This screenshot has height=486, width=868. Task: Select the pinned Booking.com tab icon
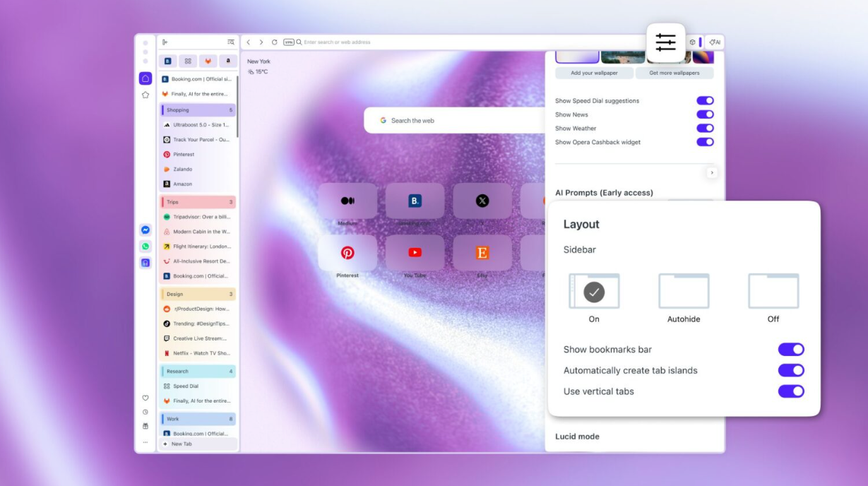pyautogui.click(x=168, y=61)
